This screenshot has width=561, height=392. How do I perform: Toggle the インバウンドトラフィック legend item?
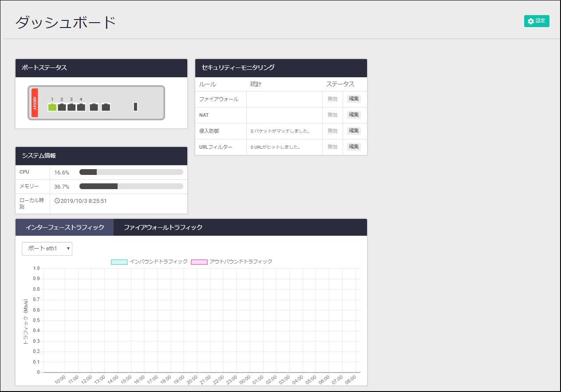149,262
